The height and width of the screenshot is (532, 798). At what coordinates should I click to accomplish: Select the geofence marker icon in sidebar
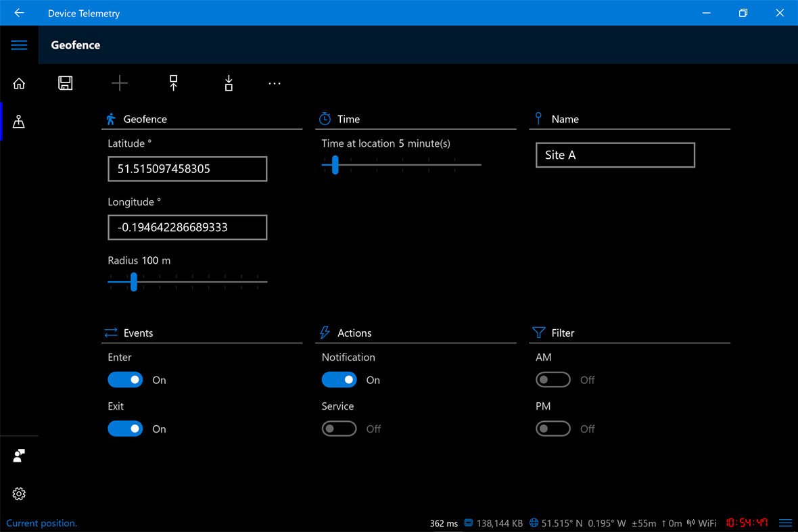pyautogui.click(x=18, y=122)
